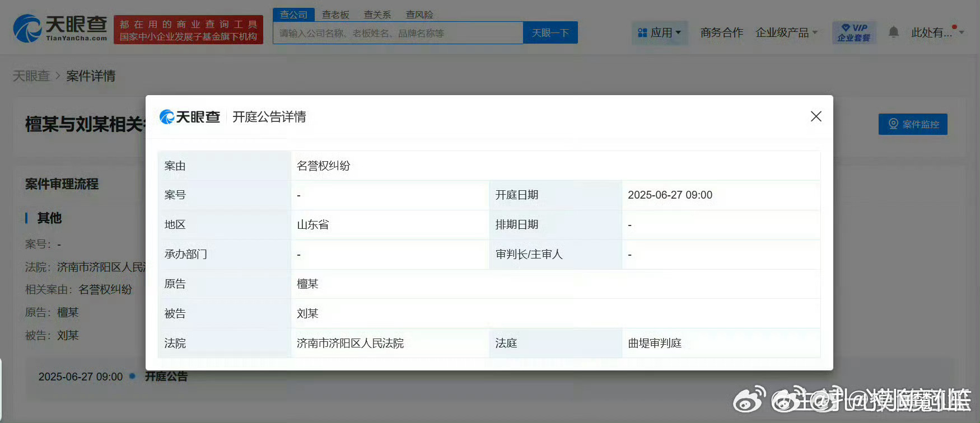Click the 开庭公告详情 dialog title

click(x=269, y=116)
